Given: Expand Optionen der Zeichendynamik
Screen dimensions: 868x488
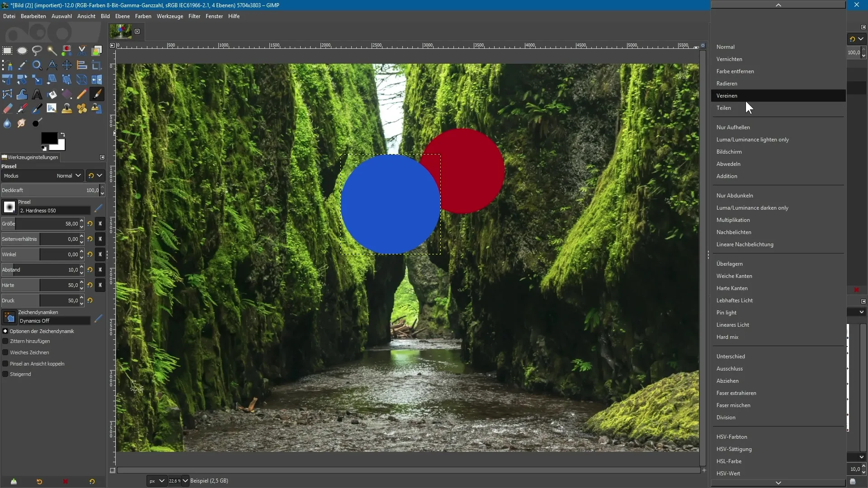Looking at the screenshot, I should [5, 332].
